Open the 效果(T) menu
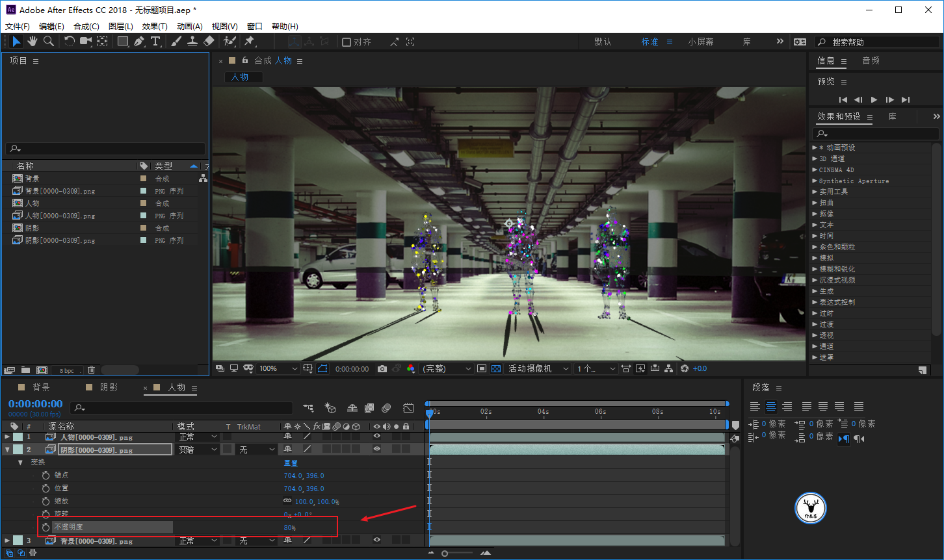944x560 pixels. pyautogui.click(x=155, y=27)
